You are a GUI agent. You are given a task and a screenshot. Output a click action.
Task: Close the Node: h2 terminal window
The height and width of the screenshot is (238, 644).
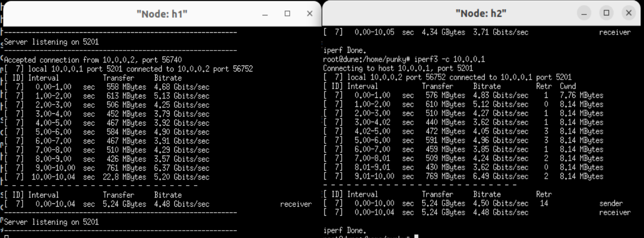629,13
